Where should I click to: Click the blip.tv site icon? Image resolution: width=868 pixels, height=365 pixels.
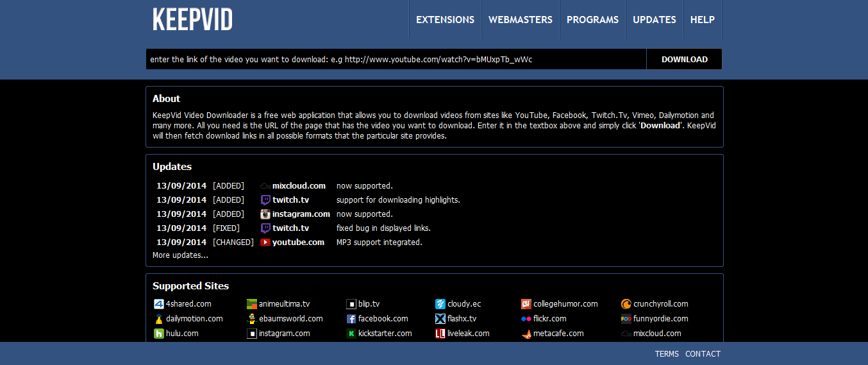point(351,304)
